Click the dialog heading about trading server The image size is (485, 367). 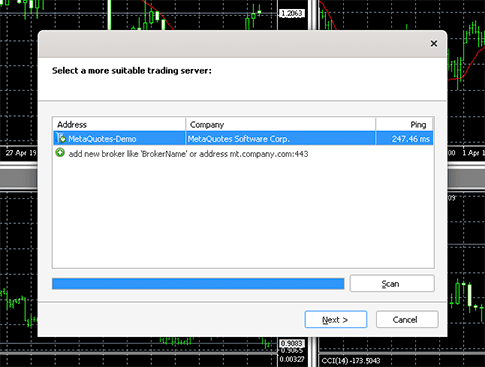pos(132,71)
